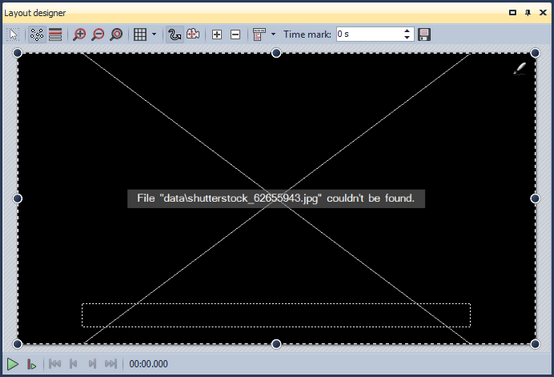Click the camera pan icon

coord(193,34)
